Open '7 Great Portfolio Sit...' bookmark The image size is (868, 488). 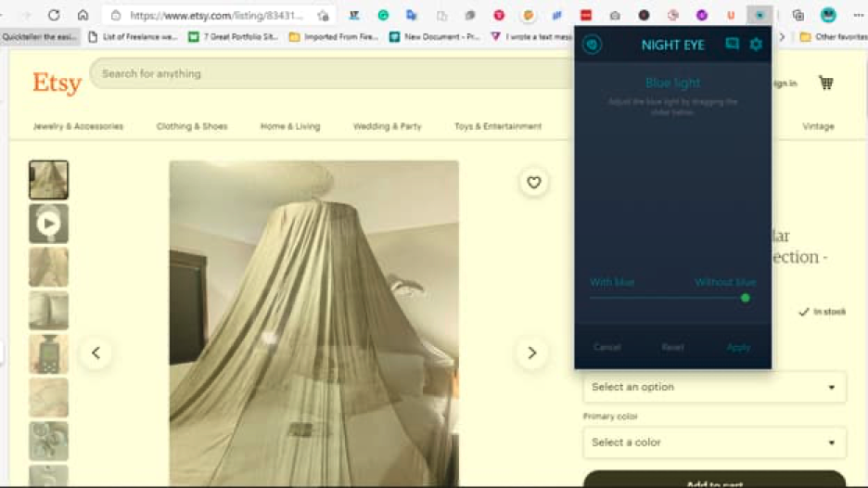(233, 36)
